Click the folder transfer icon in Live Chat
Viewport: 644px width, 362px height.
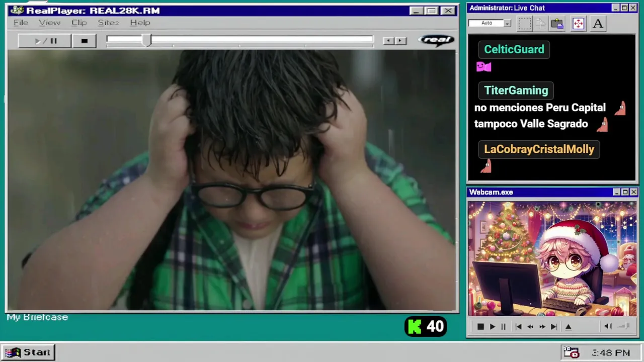[557, 24]
